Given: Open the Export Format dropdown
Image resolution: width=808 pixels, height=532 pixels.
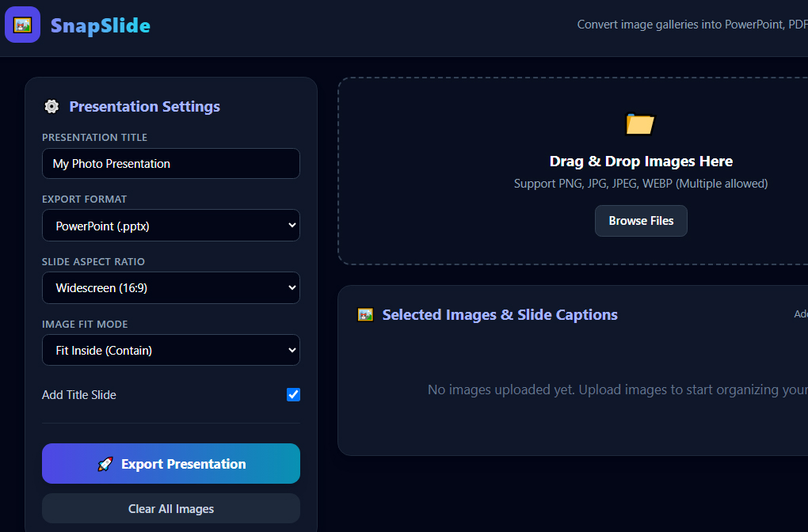Looking at the screenshot, I should (x=171, y=226).
